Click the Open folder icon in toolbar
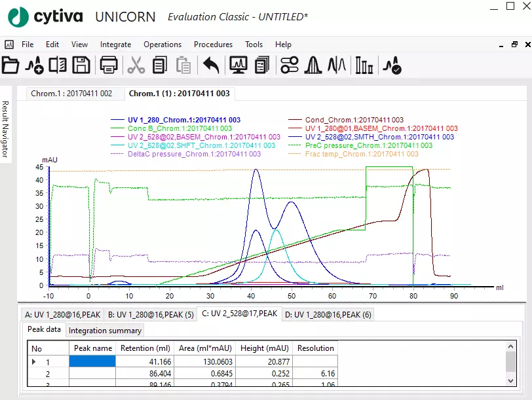532x400 pixels. 10,65
